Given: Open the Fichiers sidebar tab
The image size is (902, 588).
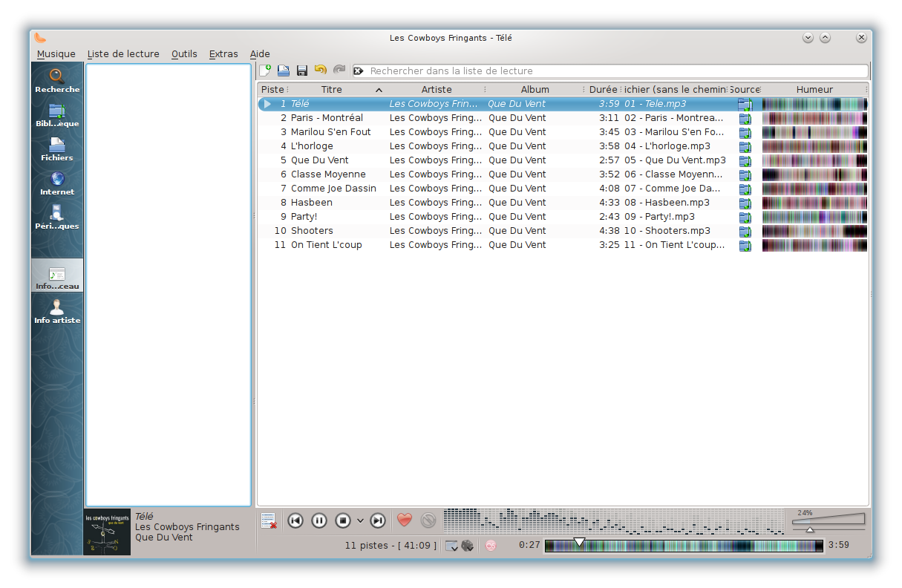Looking at the screenshot, I should click(57, 149).
